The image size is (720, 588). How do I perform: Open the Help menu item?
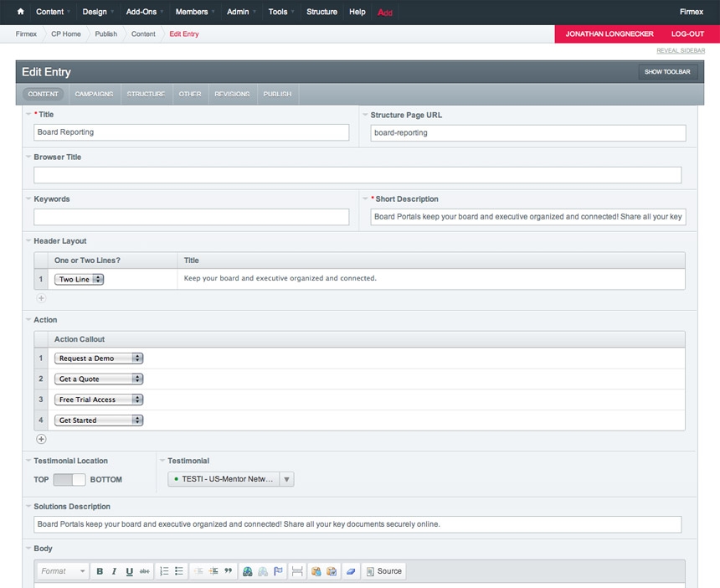(x=357, y=12)
